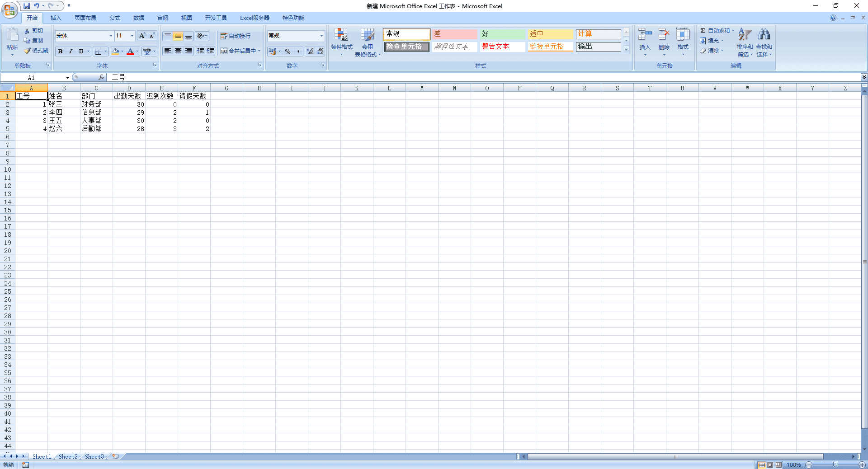
Task: Open Find and Select (查找和选择)
Action: coord(764,42)
